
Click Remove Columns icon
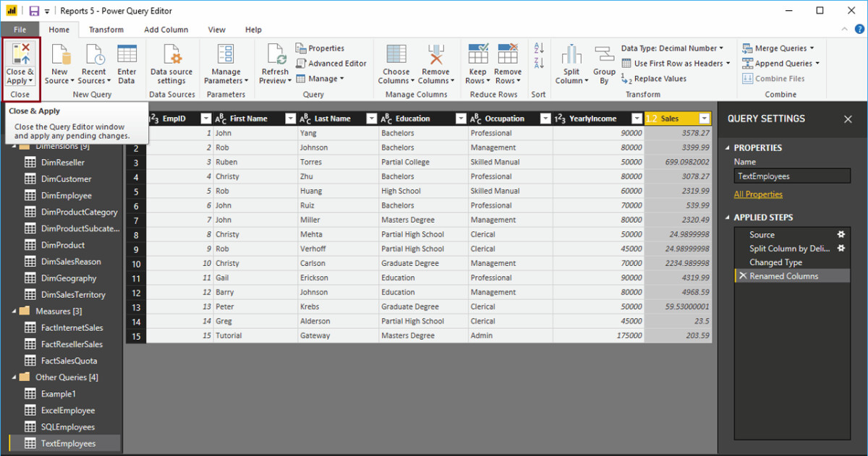(435, 54)
